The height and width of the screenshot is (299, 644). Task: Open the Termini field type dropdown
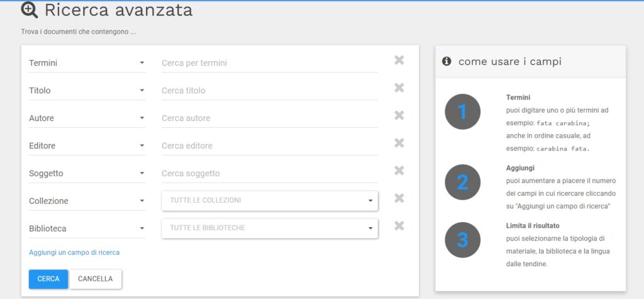tap(87, 63)
